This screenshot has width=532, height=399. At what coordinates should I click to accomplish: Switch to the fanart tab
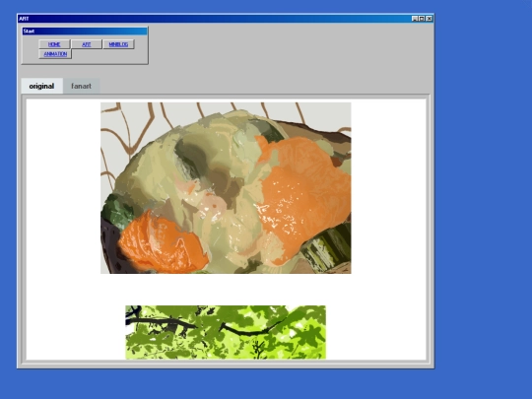coord(81,86)
